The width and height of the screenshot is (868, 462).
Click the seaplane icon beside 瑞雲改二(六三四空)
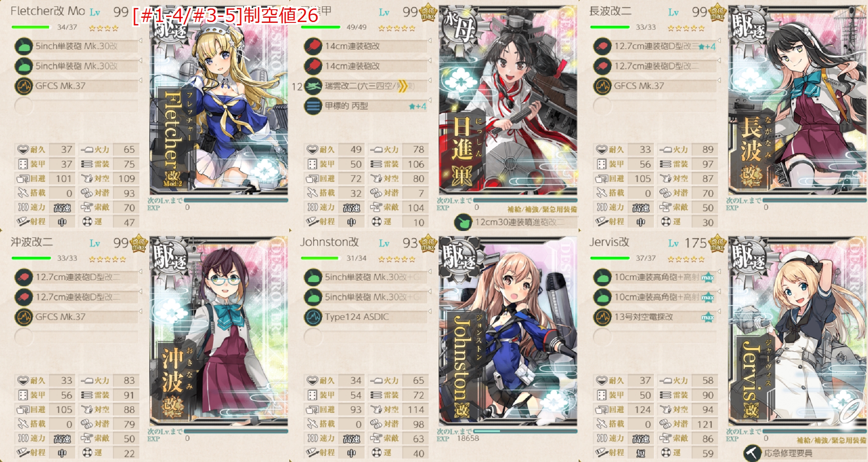[x=313, y=86]
